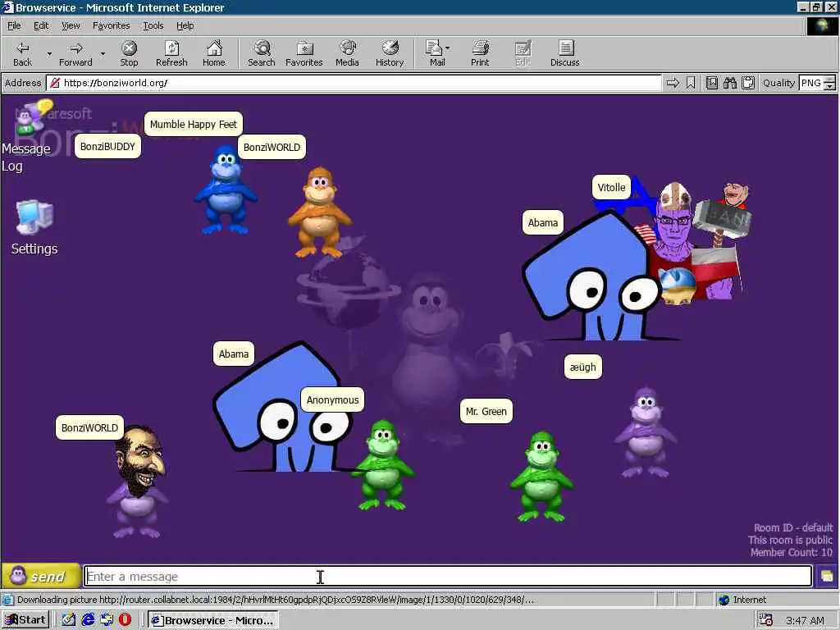The height and width of the screenshot is (630, 840).
Task: Click the Internet zone indicator in status bar
Action: (742, 600)
